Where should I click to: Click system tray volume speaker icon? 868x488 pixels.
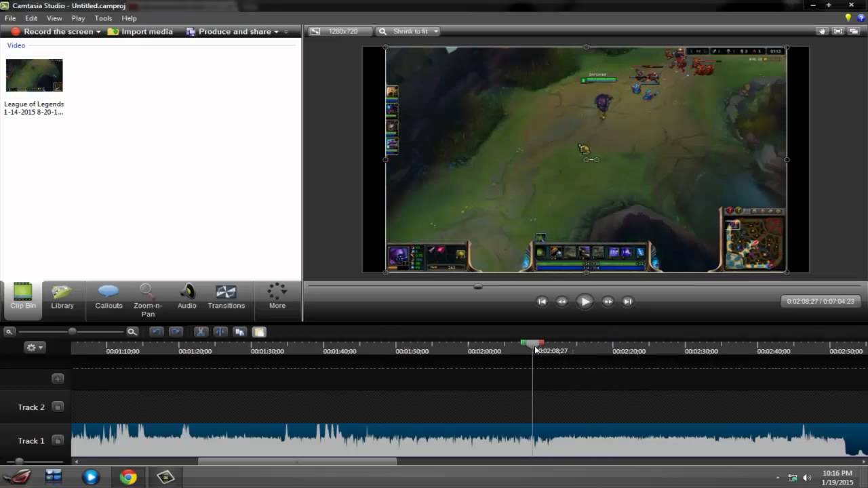(x=806, y=478)
